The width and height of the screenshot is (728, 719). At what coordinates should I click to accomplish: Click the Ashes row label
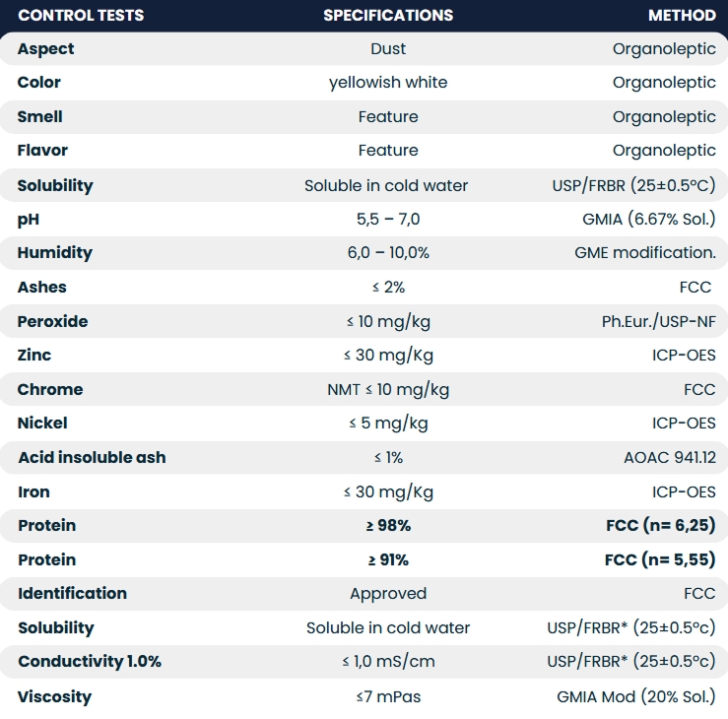42,288
